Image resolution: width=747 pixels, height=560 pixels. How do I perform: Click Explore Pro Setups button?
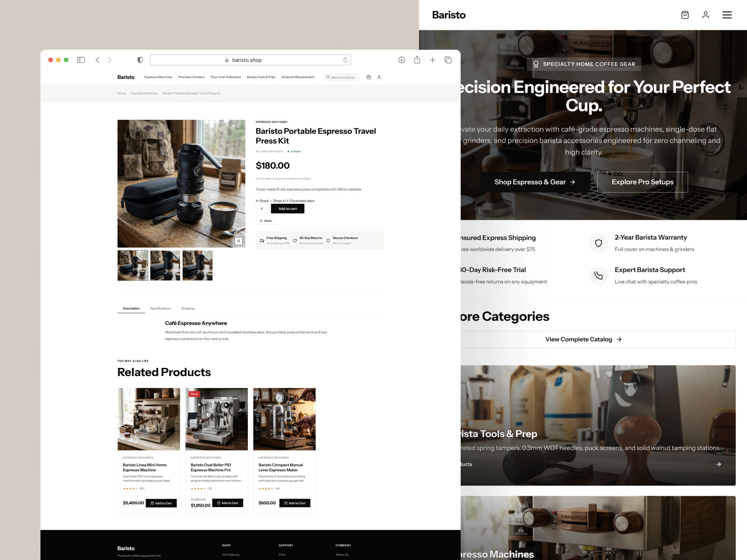[643, 182]
